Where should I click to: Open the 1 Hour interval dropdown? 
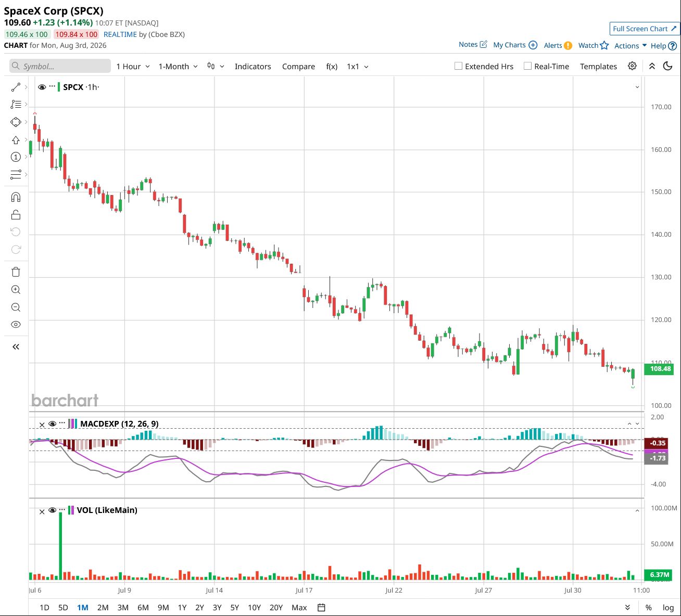click(x=133, y=67)
